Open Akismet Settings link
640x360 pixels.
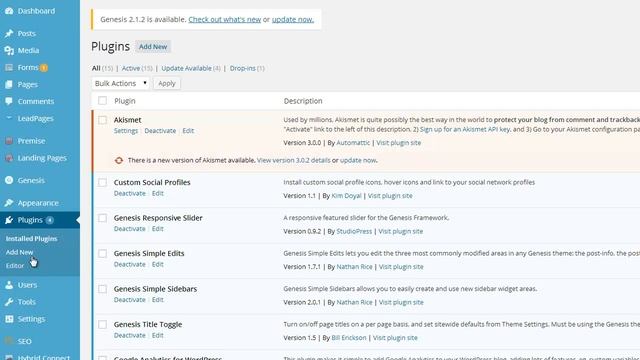[x=126, y=131]
